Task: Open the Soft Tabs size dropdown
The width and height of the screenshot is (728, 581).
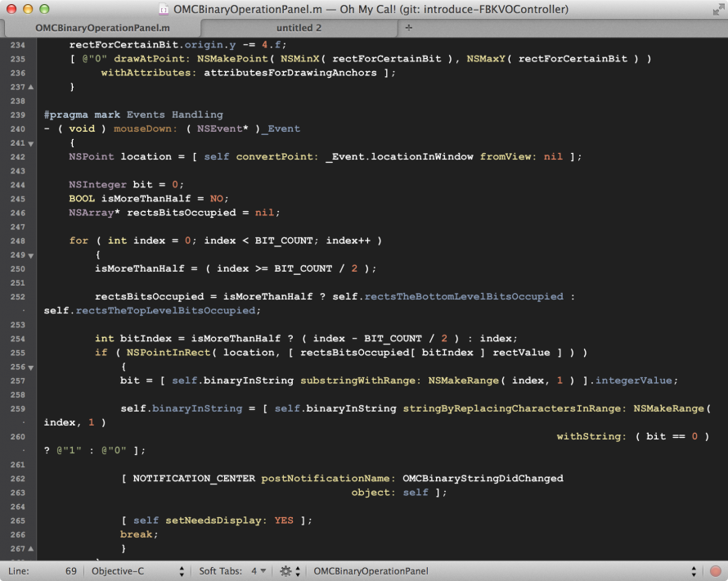Action: click(260, 570)
